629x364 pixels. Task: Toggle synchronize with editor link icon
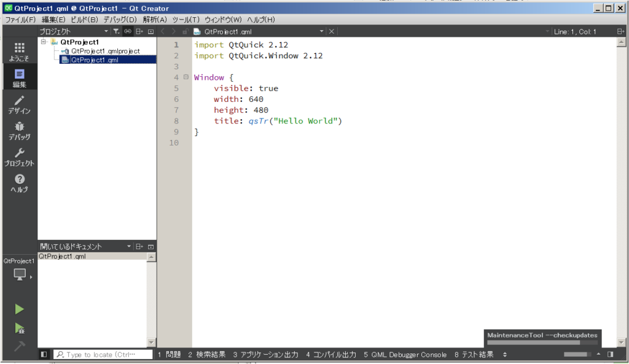(128, 31)
